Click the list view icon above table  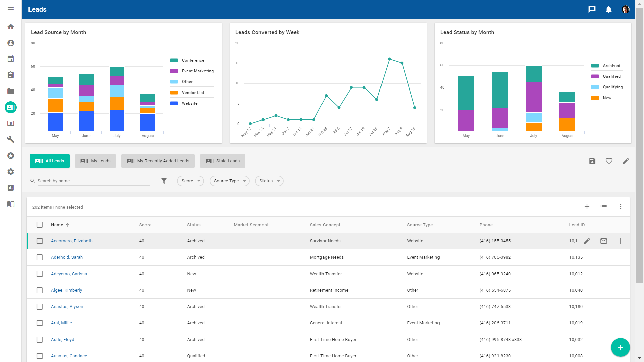click(x=604, y=207)
